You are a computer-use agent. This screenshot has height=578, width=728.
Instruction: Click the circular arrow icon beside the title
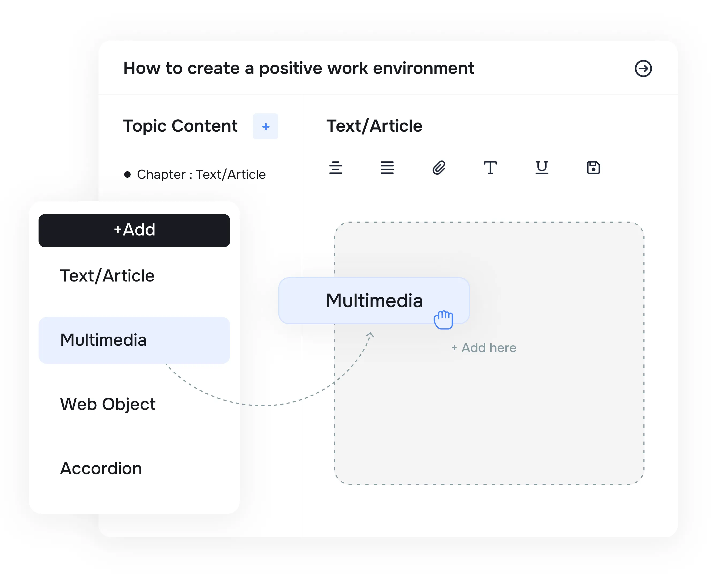(x=643, y=69)
